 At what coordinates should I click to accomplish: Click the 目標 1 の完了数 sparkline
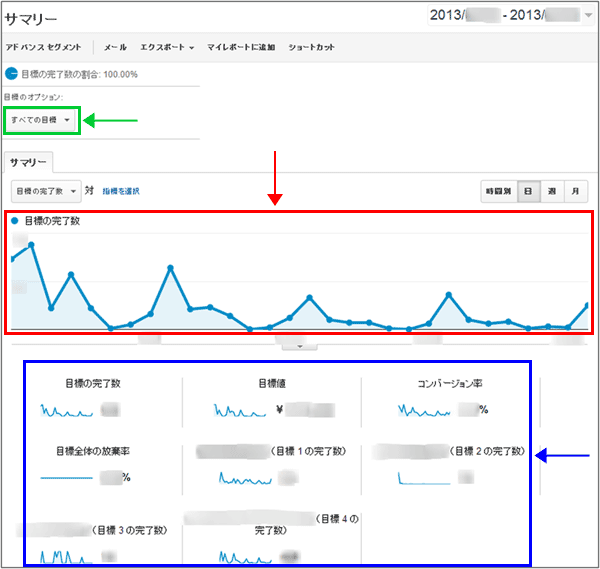pos(245,478)
